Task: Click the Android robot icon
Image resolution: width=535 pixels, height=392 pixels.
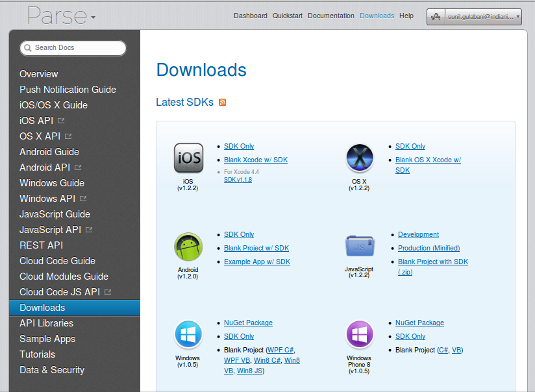Action: click(188, 247)
